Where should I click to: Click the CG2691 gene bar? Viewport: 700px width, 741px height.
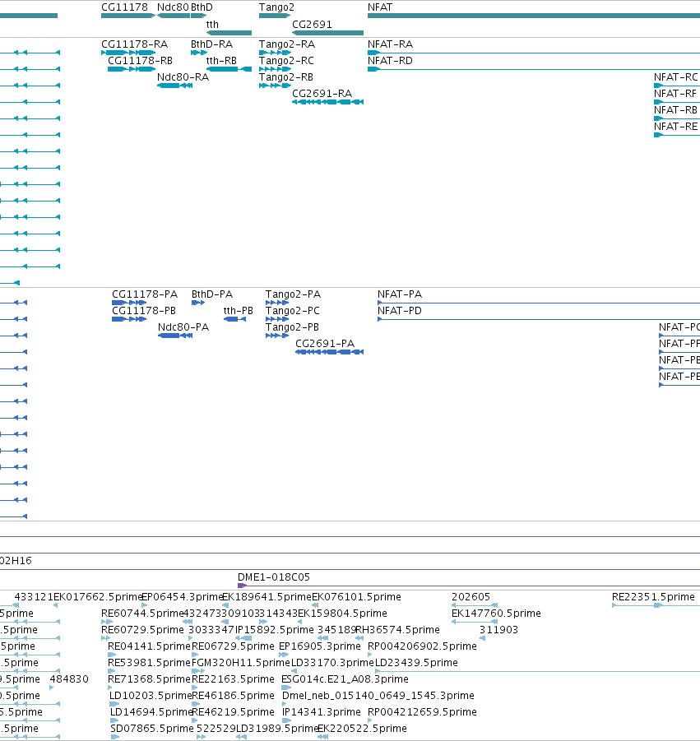coord(327,33)
